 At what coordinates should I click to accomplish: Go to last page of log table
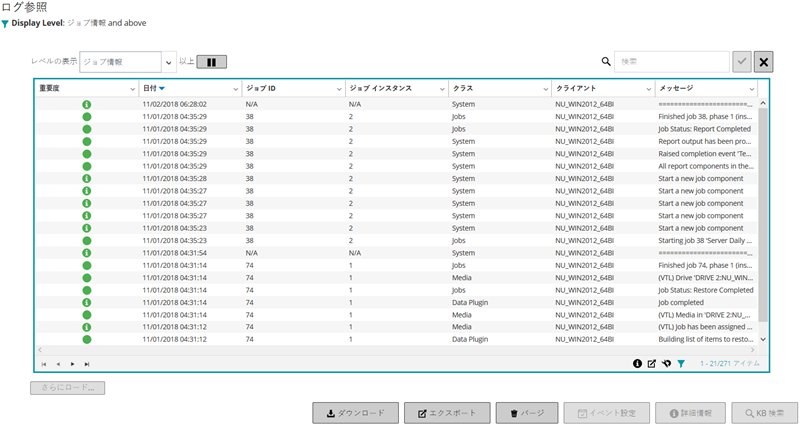click(87, 364)
